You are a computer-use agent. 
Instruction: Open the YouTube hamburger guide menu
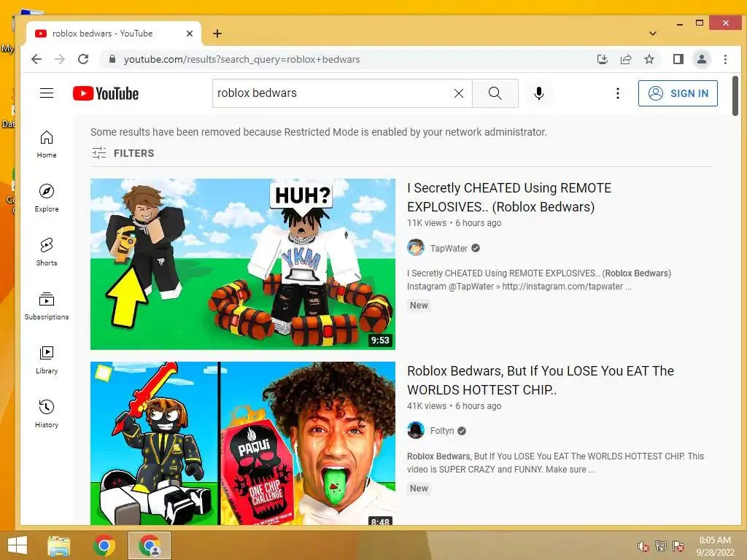click(x=47, y=93)
